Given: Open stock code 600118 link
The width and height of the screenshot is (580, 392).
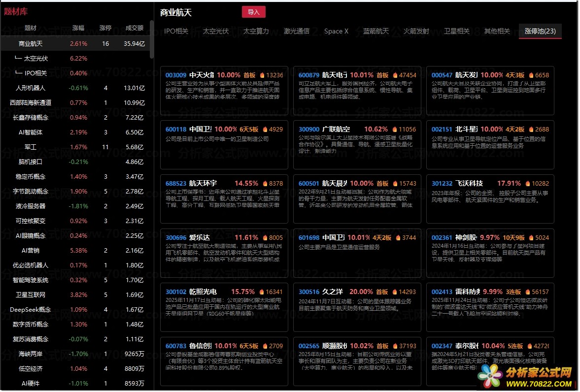Looking at the screenshot, I should pos(176,130).
